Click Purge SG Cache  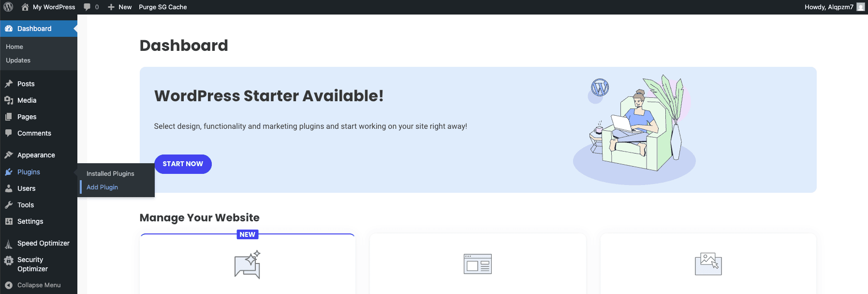click(163, 7)
